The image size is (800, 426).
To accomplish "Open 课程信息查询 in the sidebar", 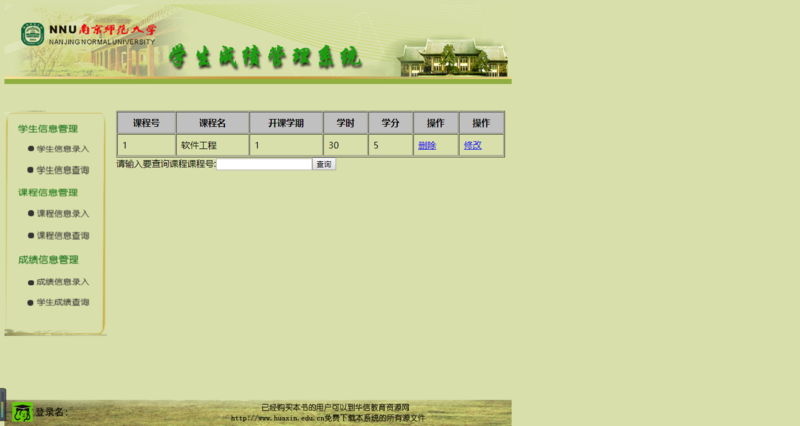I will click(63, 235).
